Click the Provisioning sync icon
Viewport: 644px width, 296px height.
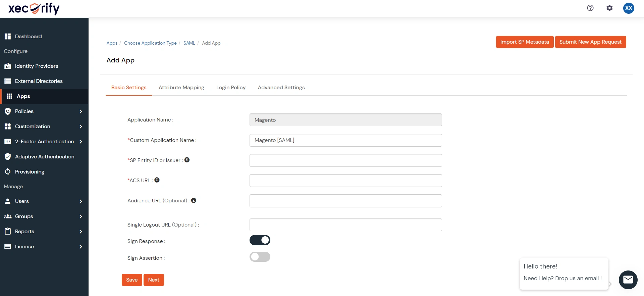8,172
